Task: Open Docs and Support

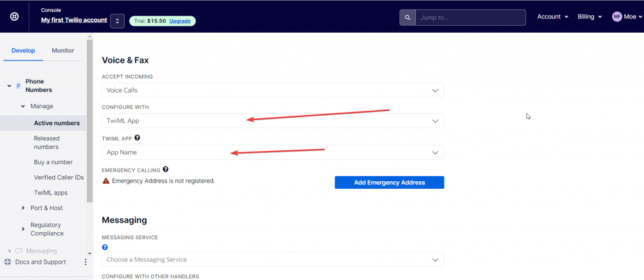Action: (40, 262)
